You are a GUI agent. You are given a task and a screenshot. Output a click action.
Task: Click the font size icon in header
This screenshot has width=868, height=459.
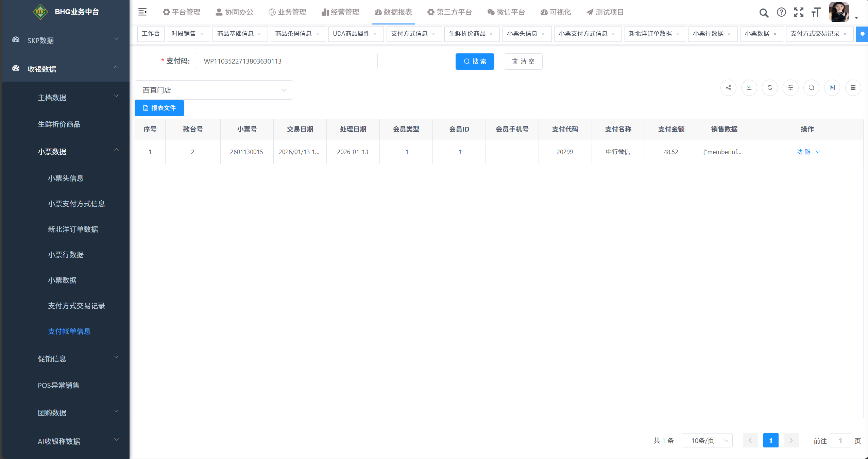point(816,12)
